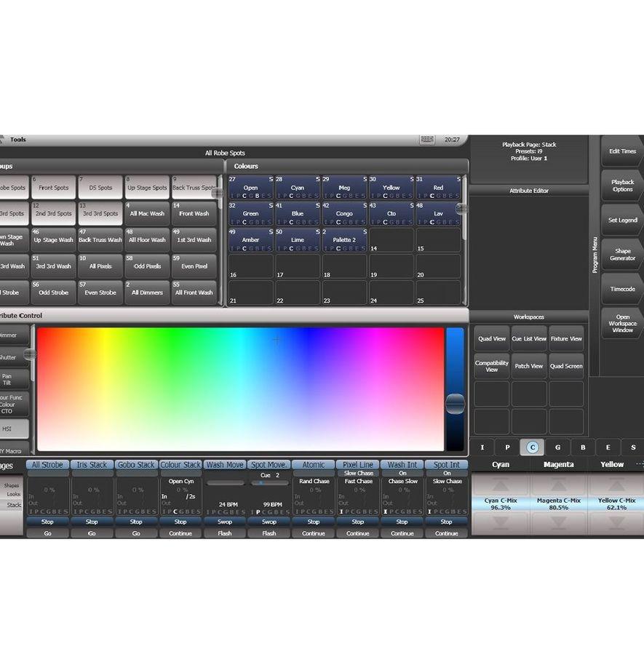Open the on-screen keyboard icon

coord(426,140)
